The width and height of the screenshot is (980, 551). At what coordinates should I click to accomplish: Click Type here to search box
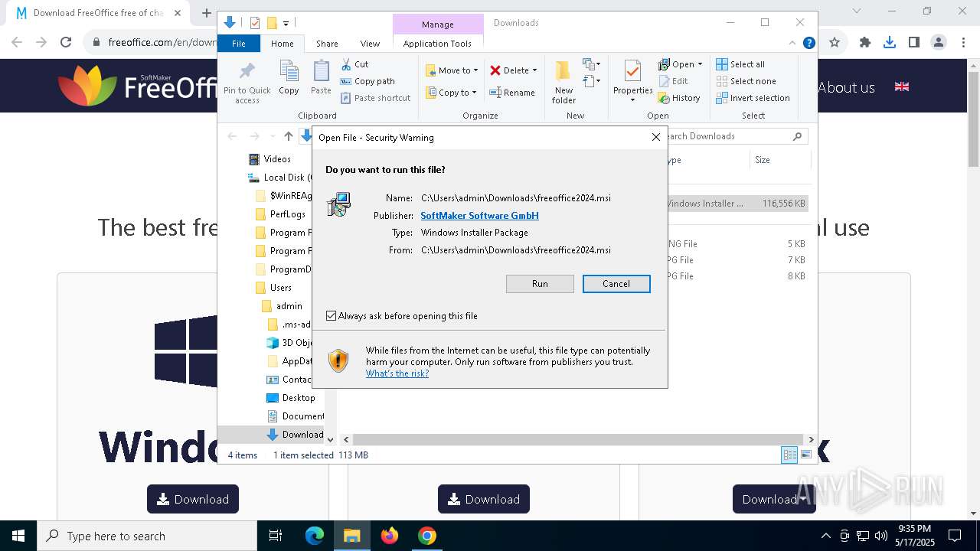pos(147,536)
